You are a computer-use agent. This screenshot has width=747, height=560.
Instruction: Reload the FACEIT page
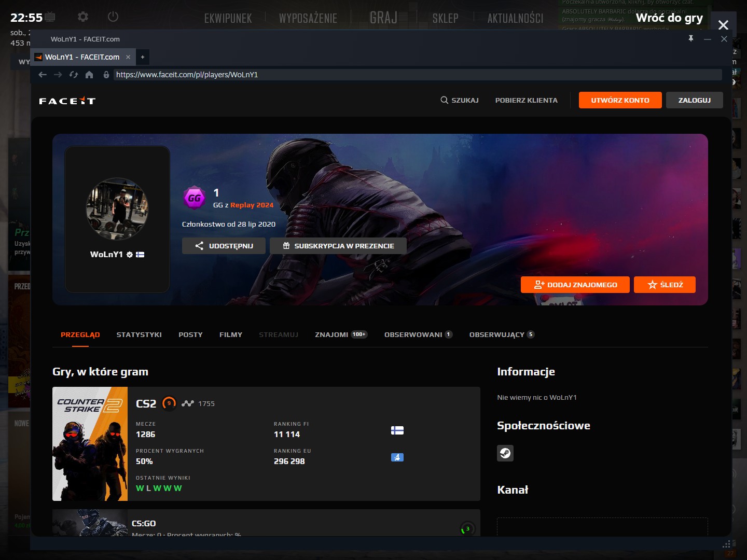click(x=74, y=75)
